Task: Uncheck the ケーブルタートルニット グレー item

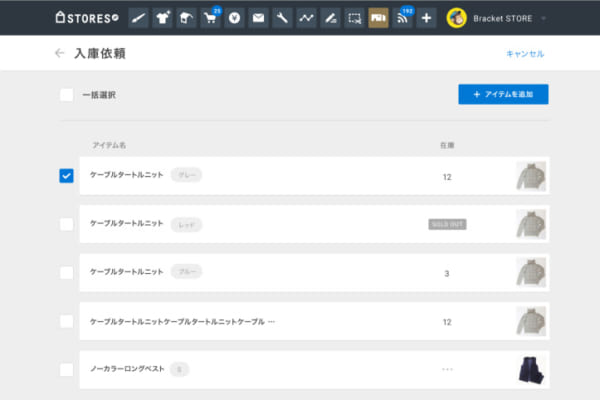Action: (66, 176)
